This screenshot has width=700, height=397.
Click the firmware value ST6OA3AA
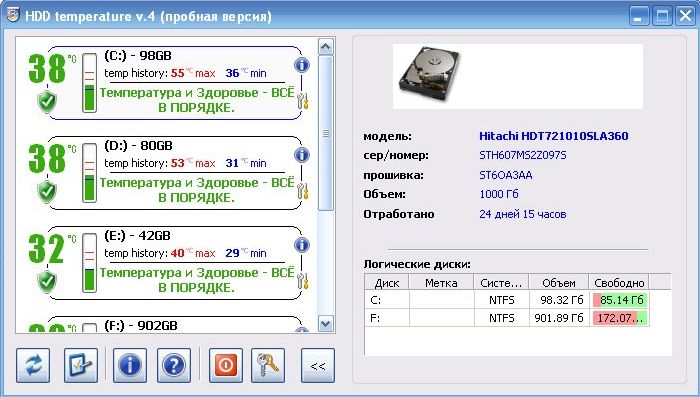tap(506, 175)
